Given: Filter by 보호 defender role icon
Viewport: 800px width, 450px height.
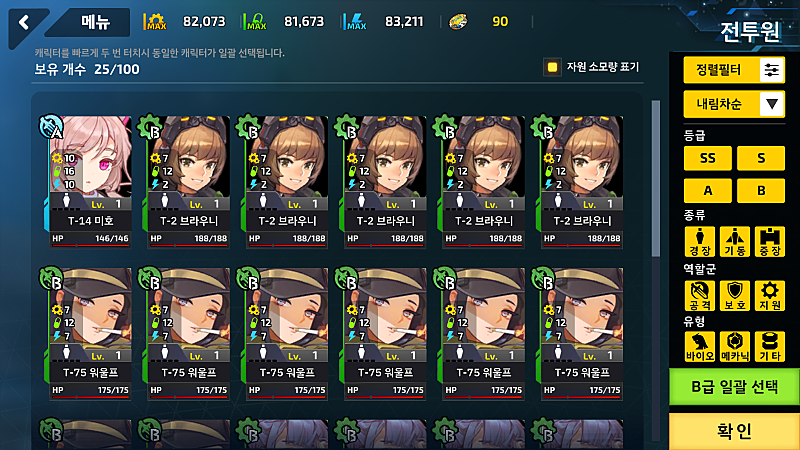Looking at the screenshot, I should 735,295.
